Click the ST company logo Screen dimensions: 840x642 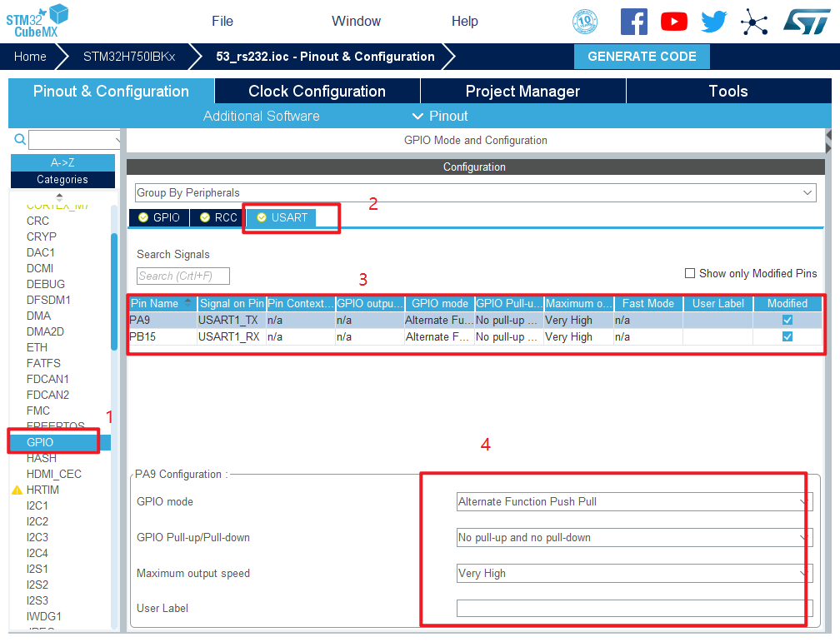point(806,22)
